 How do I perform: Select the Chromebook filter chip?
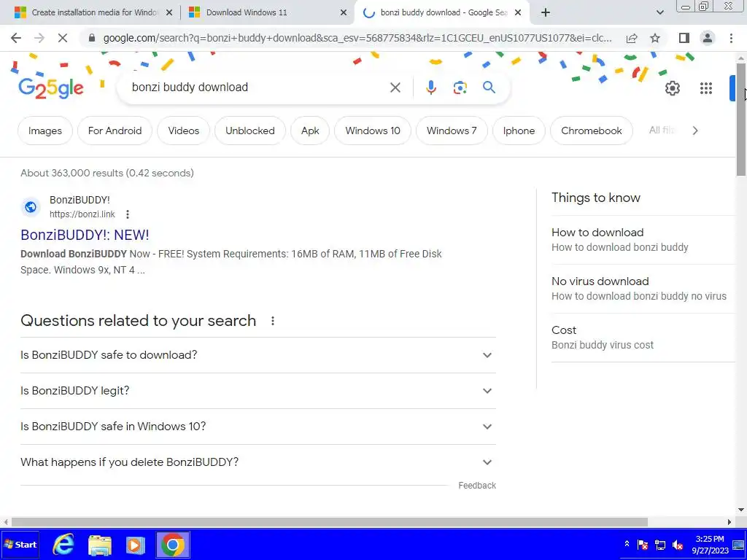[x=591, y=131]
